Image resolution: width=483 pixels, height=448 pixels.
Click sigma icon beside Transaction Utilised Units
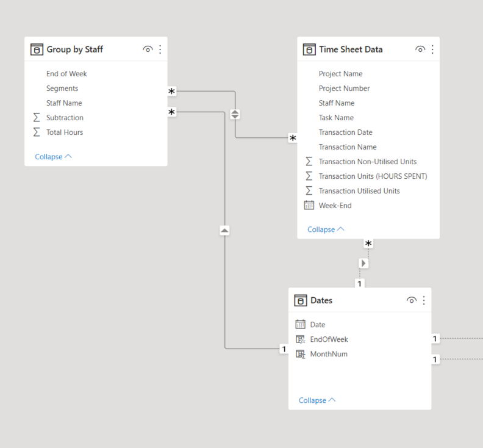[x=309, y=191]
